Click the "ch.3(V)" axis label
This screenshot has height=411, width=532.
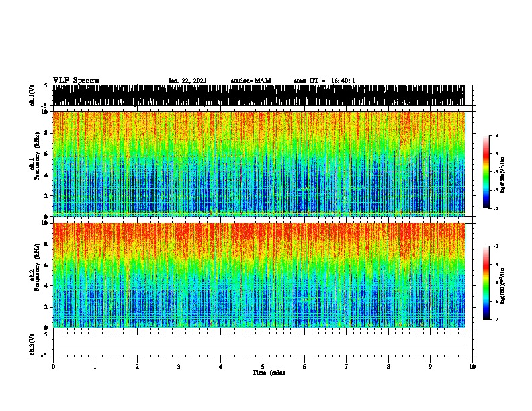point(32,345)
